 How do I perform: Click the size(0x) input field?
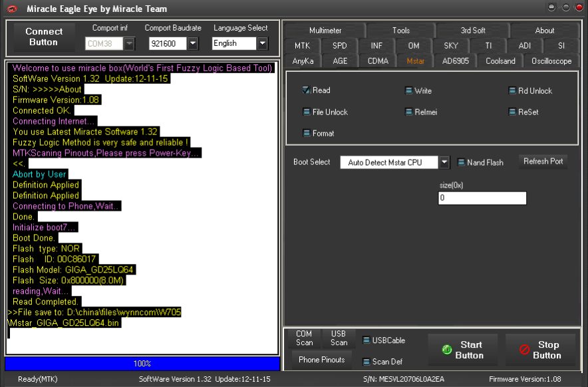point(482,198)
